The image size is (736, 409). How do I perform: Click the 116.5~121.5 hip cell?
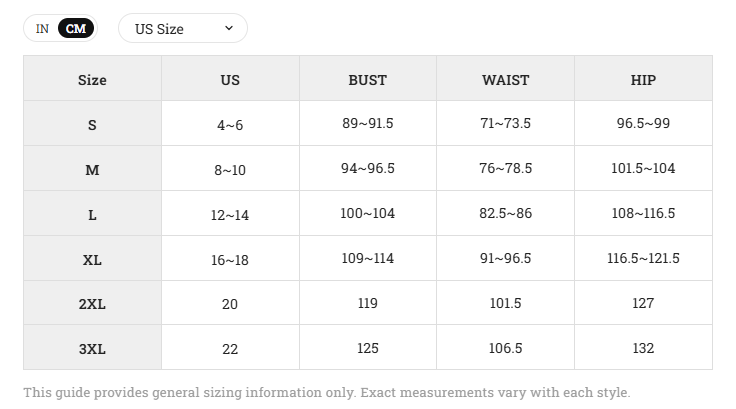643,259
